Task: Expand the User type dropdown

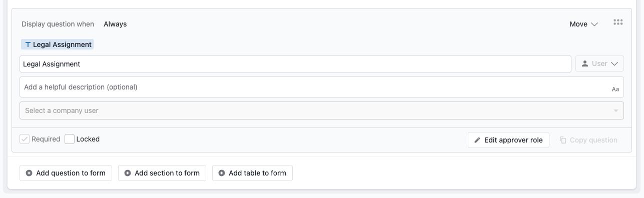Action: point(599,64)
